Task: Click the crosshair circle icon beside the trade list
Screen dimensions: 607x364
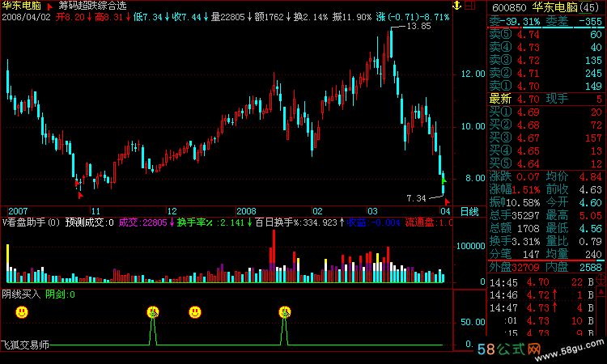Action: [x=601, y=279]
